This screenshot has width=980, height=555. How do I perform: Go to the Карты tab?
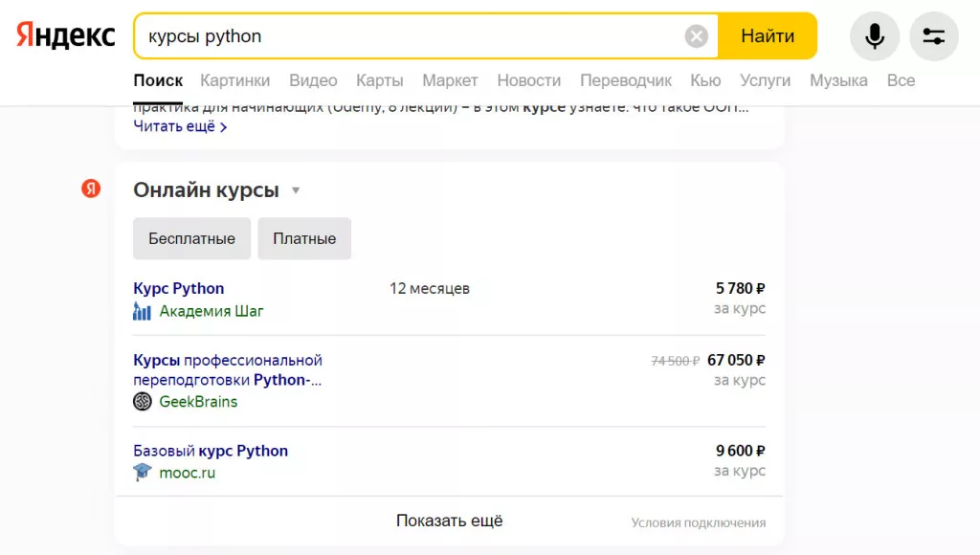pos(379,80)
